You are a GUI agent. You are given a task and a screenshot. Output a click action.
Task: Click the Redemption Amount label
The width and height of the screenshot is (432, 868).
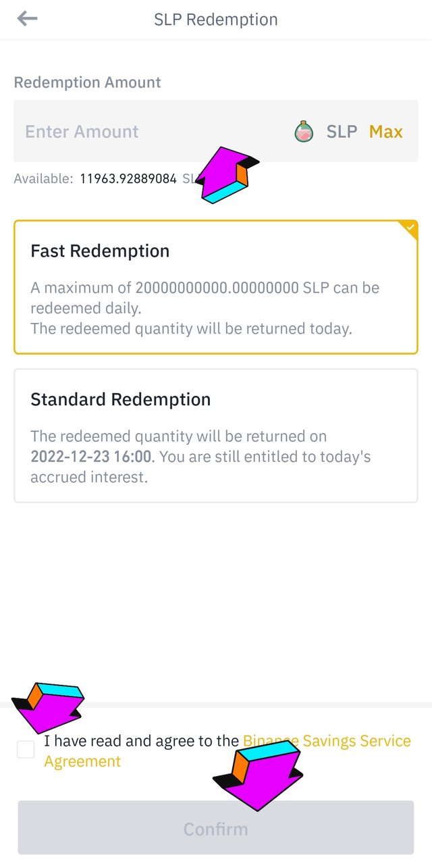88,82
